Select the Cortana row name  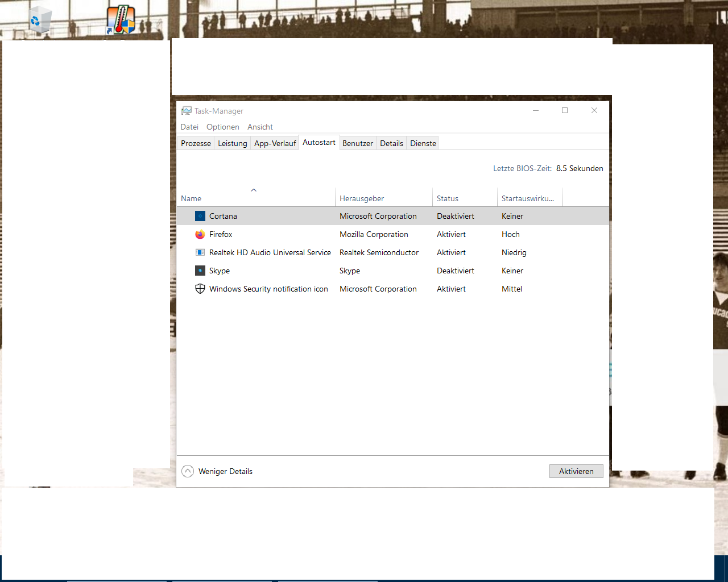click(223, 216)
